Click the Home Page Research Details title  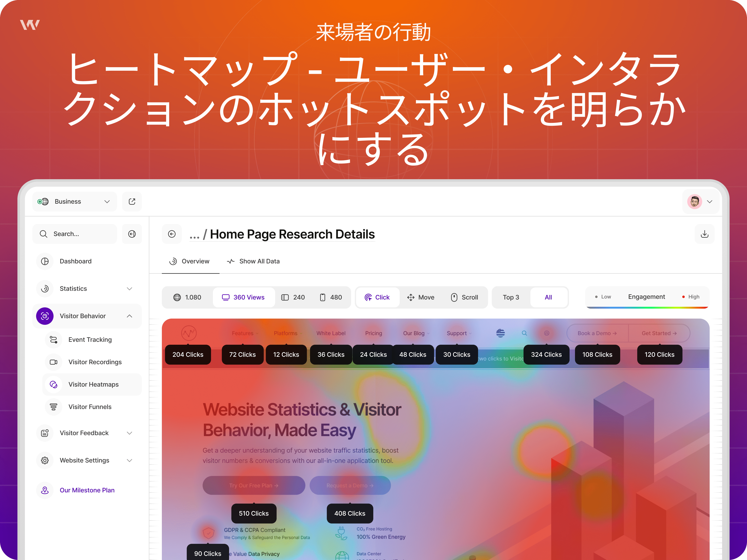coord(292,234)
